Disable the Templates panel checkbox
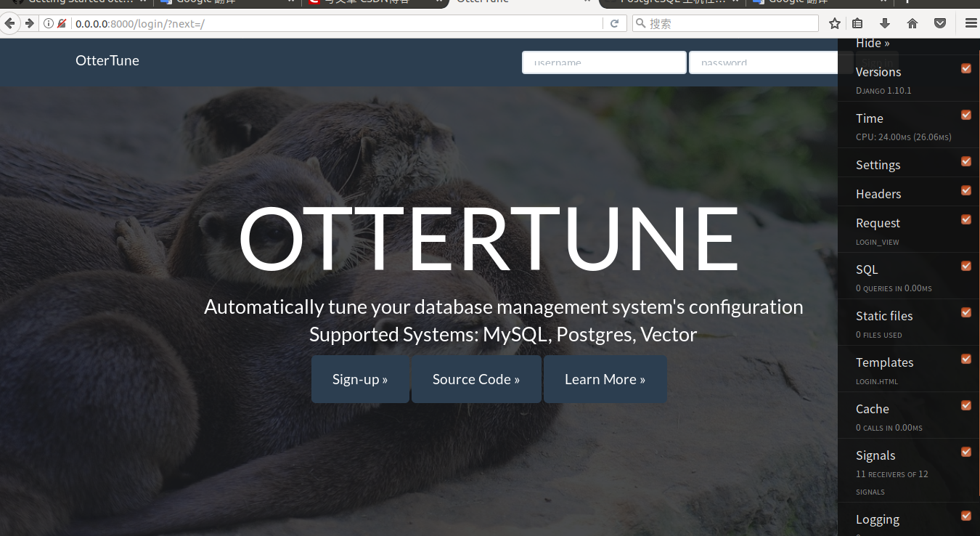The width and height of the screenshot is (980, 536). 965,359
